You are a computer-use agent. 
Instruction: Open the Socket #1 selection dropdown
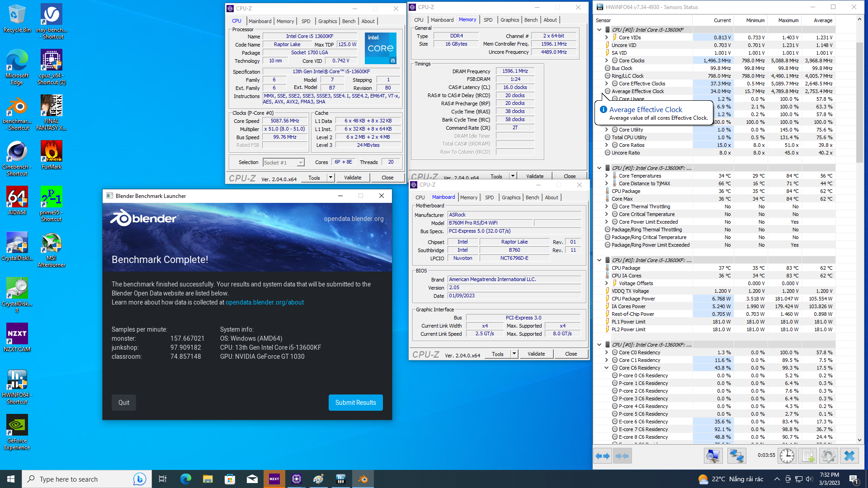pos(301,163)
